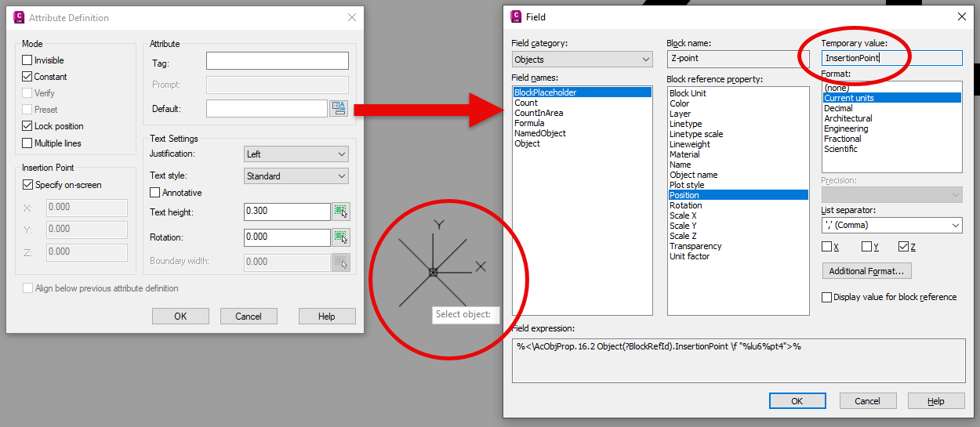Enable the Annotative checkbox

(154, 193)
